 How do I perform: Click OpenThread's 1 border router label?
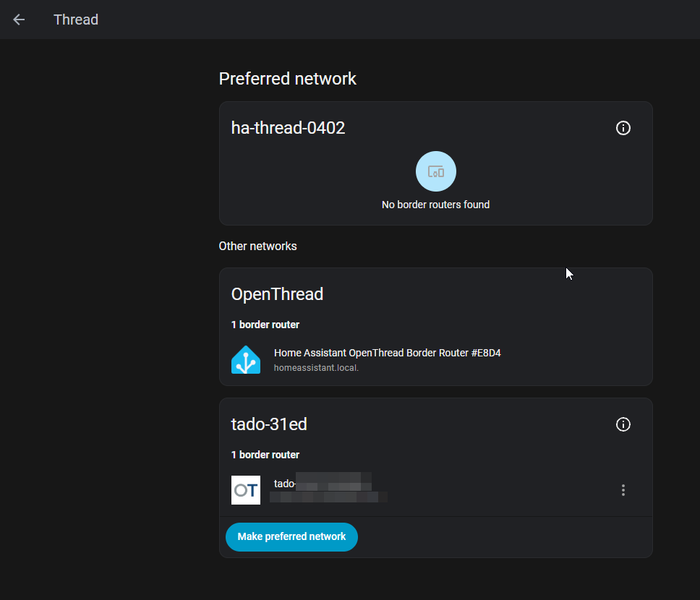click(x=265, y=325)
